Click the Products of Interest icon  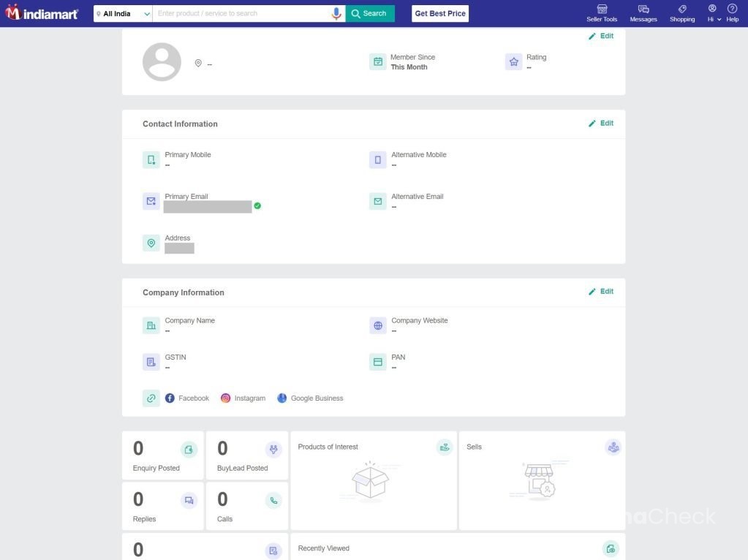point(445,447)
